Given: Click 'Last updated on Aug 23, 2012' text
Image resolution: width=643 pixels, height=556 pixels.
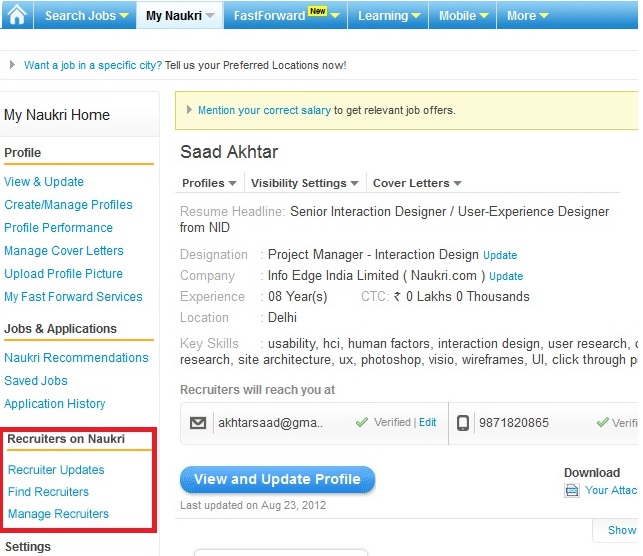Looking at the screenshot, I should pyautogui.click(x=253, y=505).
